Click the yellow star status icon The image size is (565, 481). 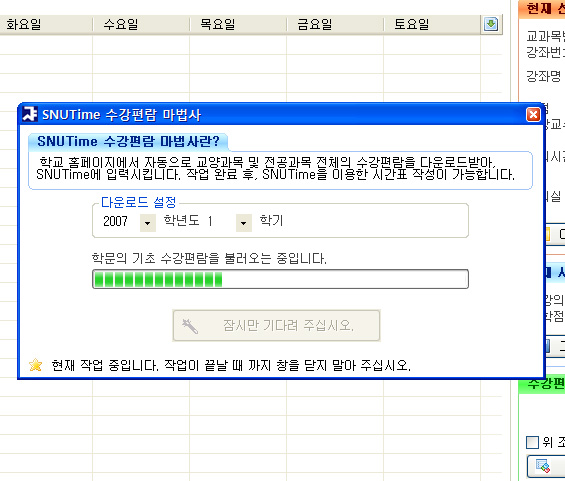click(36, 365)
